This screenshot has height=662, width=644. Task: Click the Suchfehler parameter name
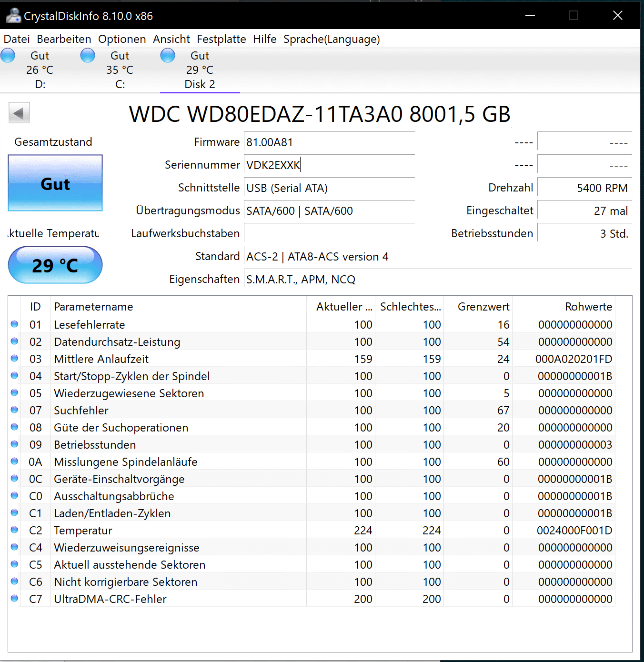click(x=81, y=411)
